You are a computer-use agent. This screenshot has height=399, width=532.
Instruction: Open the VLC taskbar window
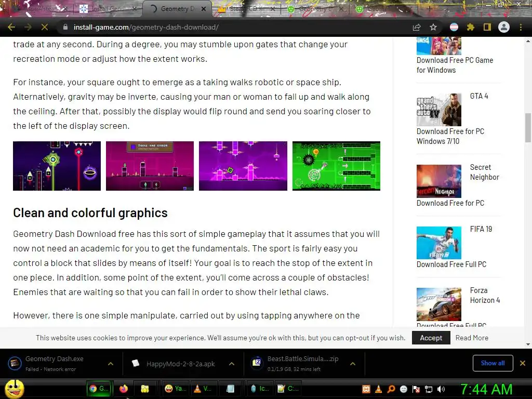coord(202,389)
